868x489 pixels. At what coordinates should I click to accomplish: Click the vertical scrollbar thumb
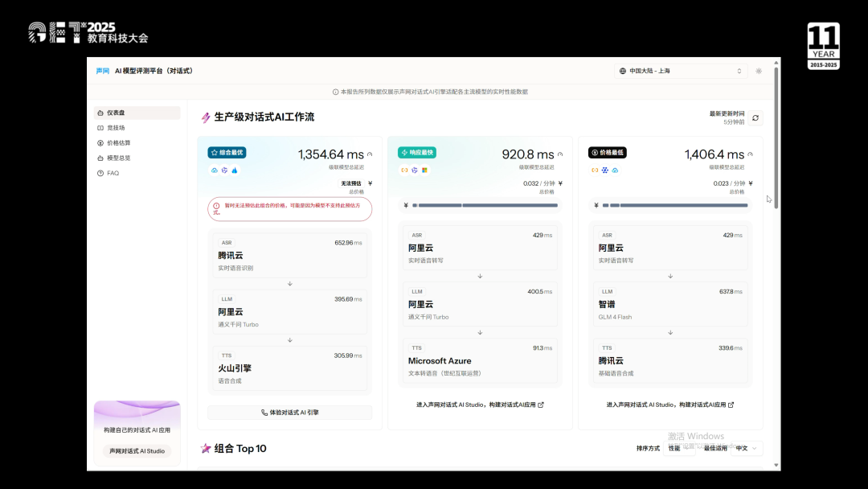[776, 138]
